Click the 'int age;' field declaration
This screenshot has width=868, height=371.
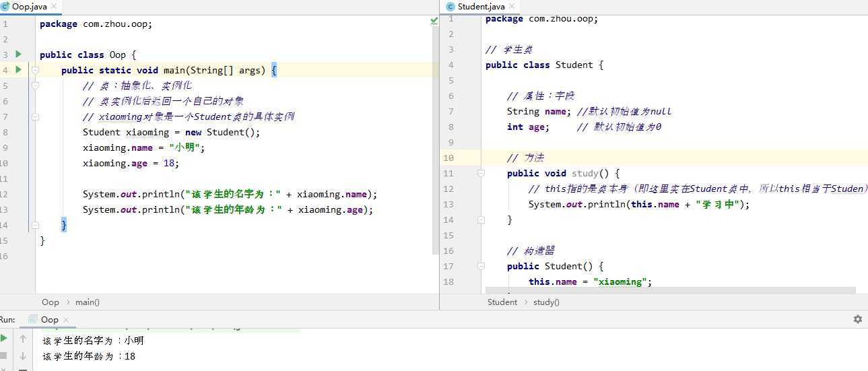click(529, 127)
